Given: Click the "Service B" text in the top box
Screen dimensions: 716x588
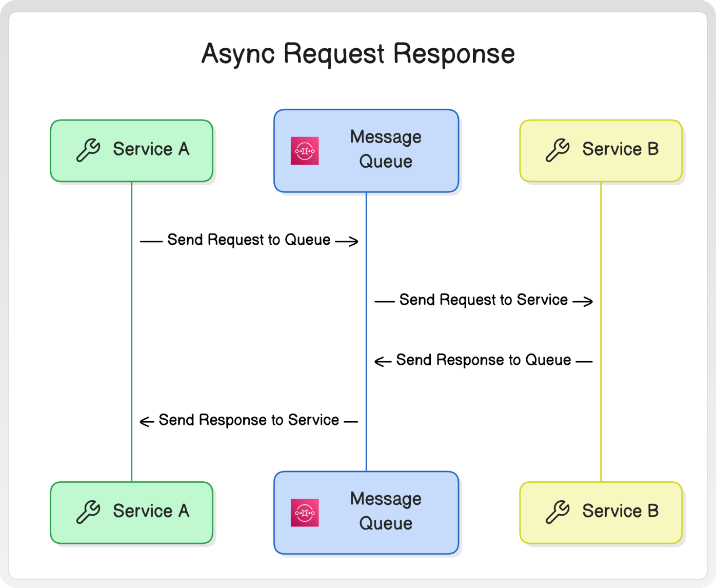Looking at the screenshot, I should 621,149.
